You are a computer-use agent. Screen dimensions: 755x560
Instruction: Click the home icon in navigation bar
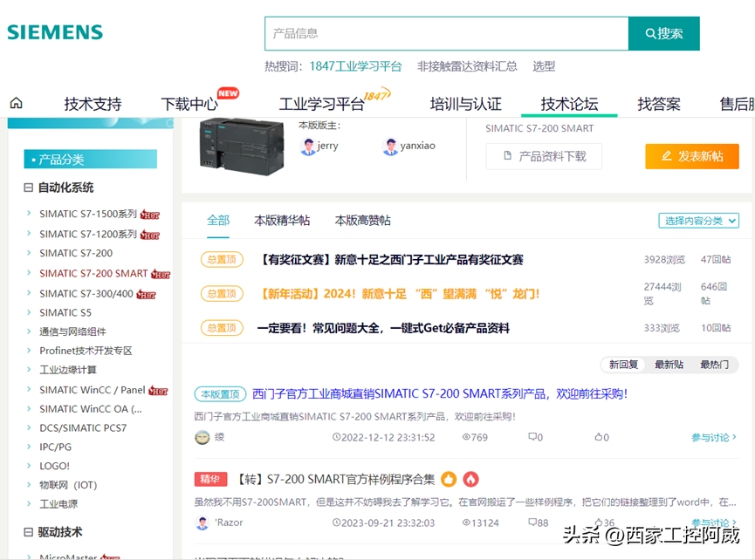[16, 103]
